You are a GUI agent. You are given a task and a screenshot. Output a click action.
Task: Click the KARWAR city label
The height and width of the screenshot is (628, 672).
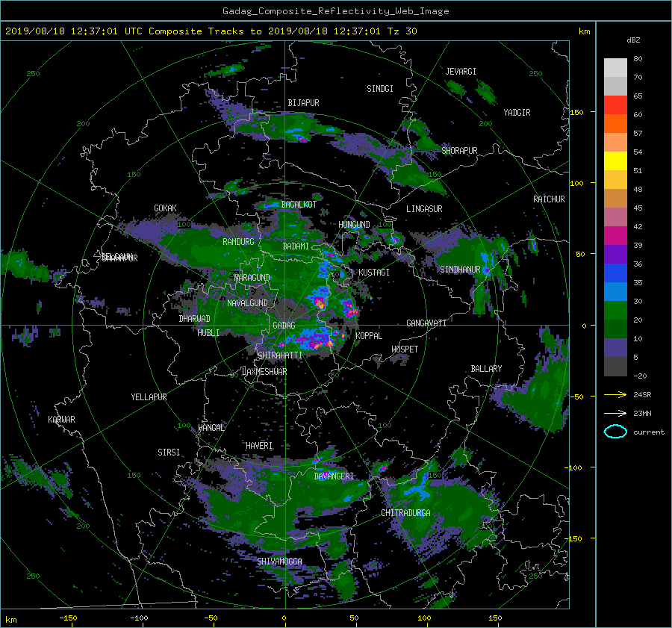(61, 420)
